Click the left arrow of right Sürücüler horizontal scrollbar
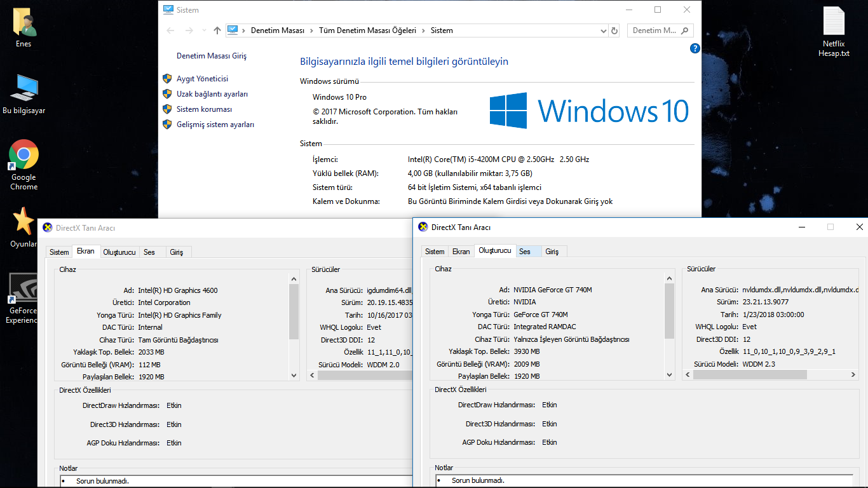The width and height of the screenshot is (868, 488). [x=688, y=375]
